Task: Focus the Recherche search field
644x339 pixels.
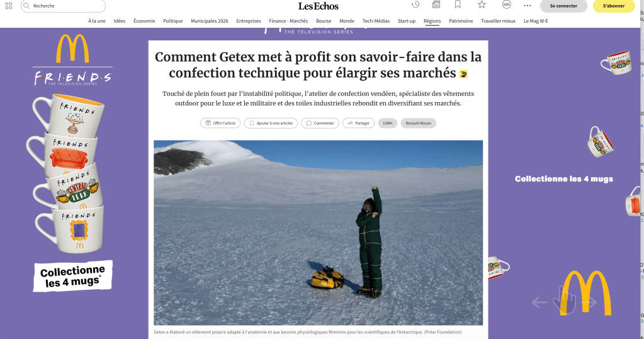Action: pos(63,6)
